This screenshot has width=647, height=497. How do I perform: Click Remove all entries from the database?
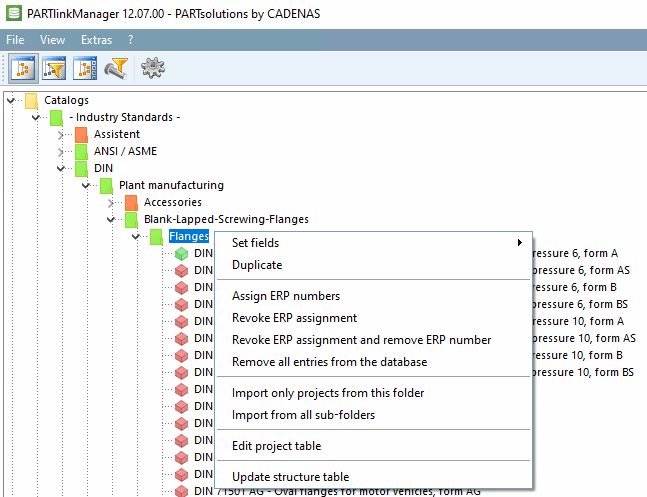pos(329,362)
